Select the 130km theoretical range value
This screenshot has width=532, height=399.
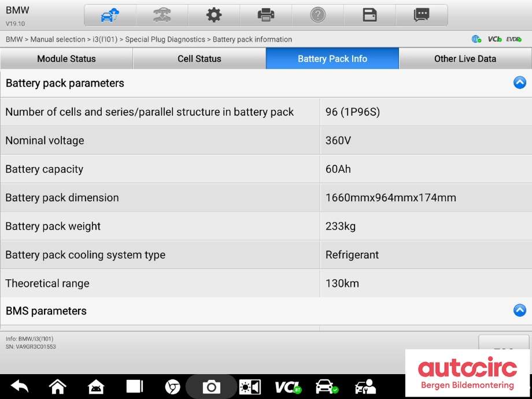(342, 283)
